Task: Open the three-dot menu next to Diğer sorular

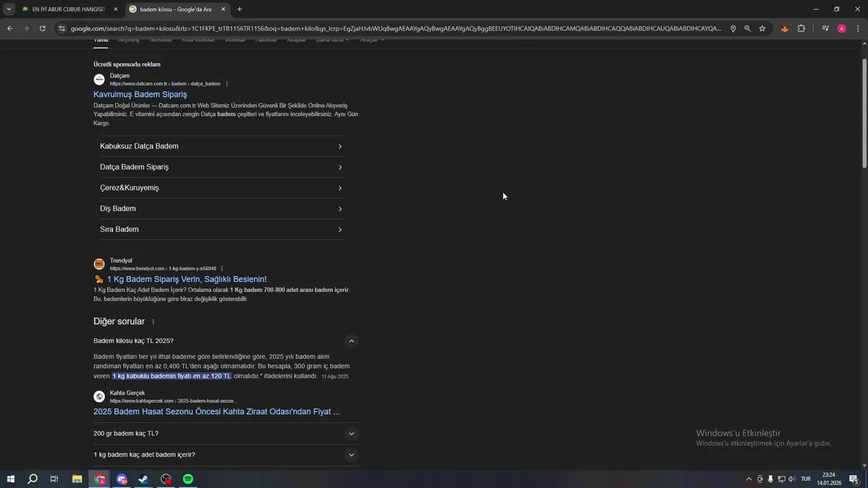Action: pos(153,322)
